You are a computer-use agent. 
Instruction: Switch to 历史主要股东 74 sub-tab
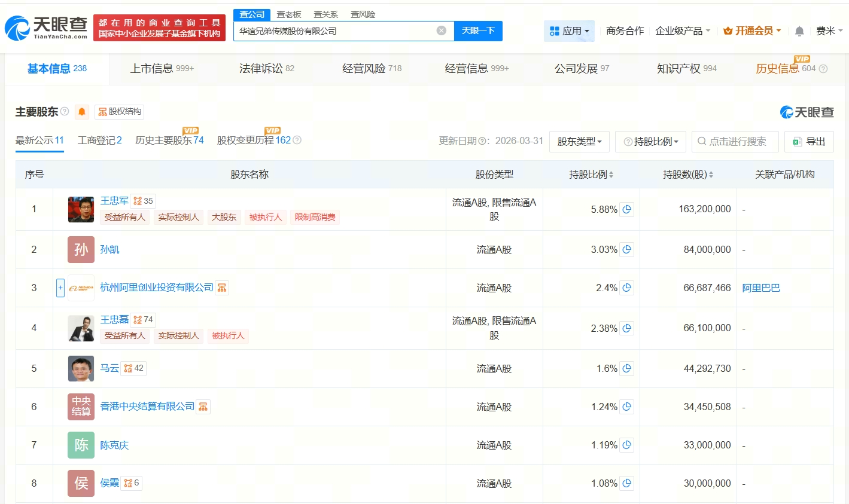click(x=169, y=140)
